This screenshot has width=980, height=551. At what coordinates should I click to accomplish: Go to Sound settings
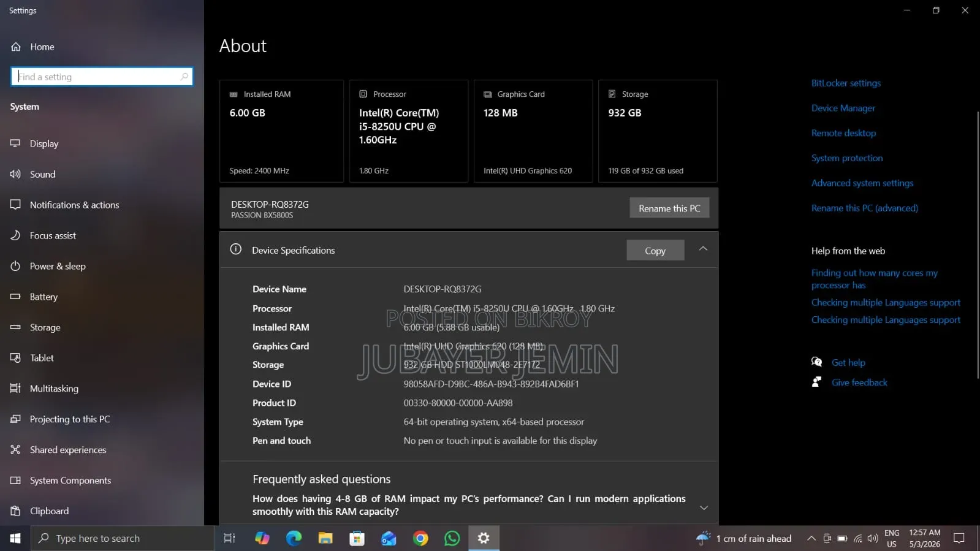(42, 174)
